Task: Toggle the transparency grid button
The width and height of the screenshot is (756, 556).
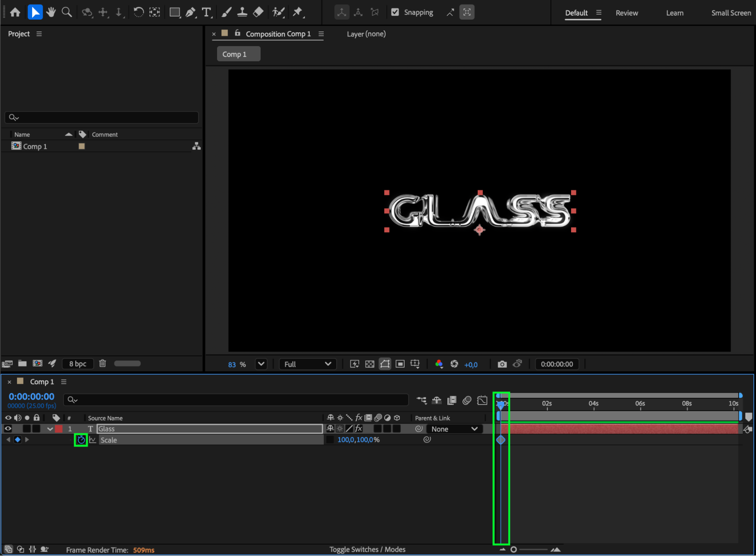Action: tap(369, 364)
